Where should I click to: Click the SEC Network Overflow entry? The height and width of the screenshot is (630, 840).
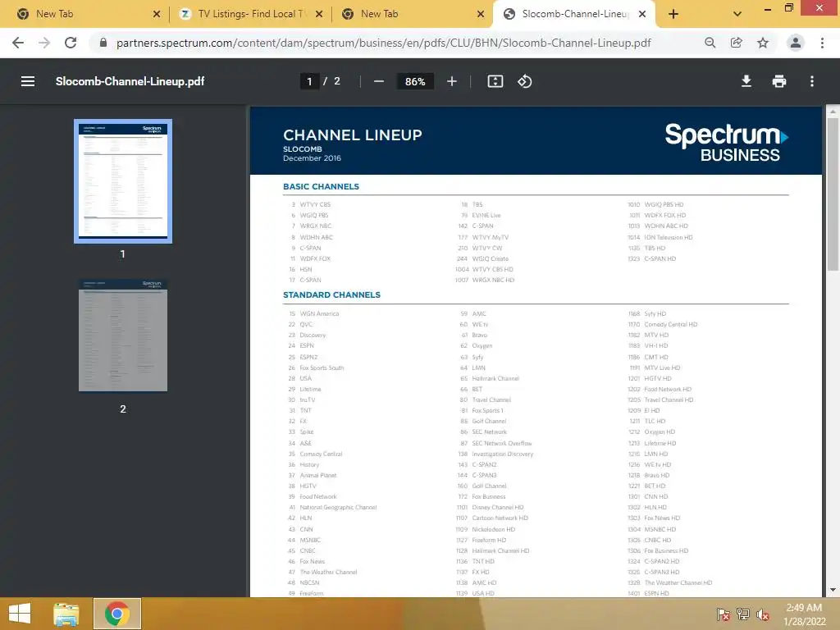pos(502,443)
